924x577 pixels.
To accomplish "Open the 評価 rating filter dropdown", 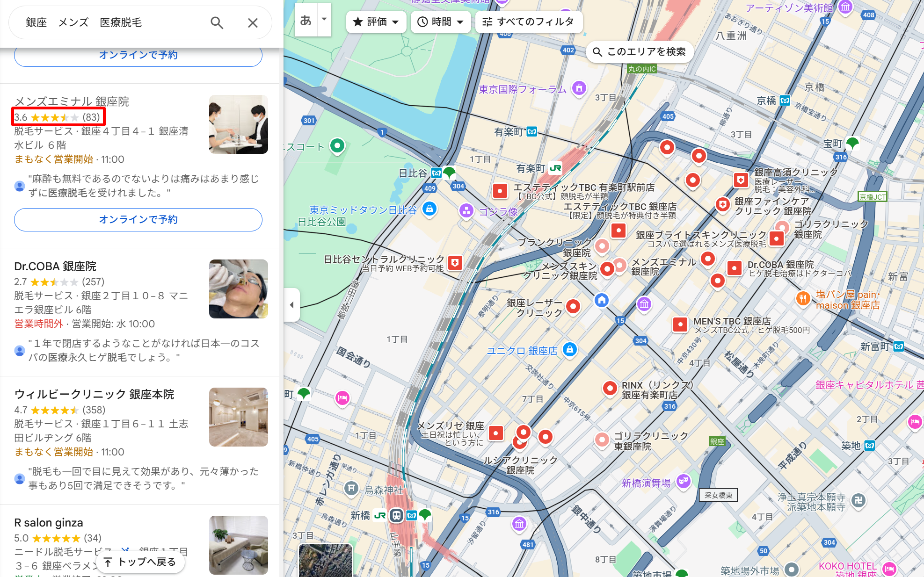I will 376,22.
